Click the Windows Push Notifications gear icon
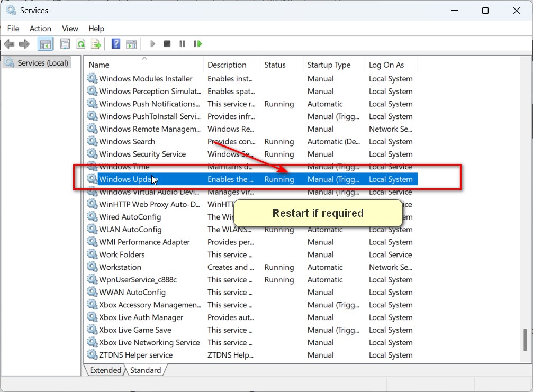The image size is (533, 392). tap(92, 104)
